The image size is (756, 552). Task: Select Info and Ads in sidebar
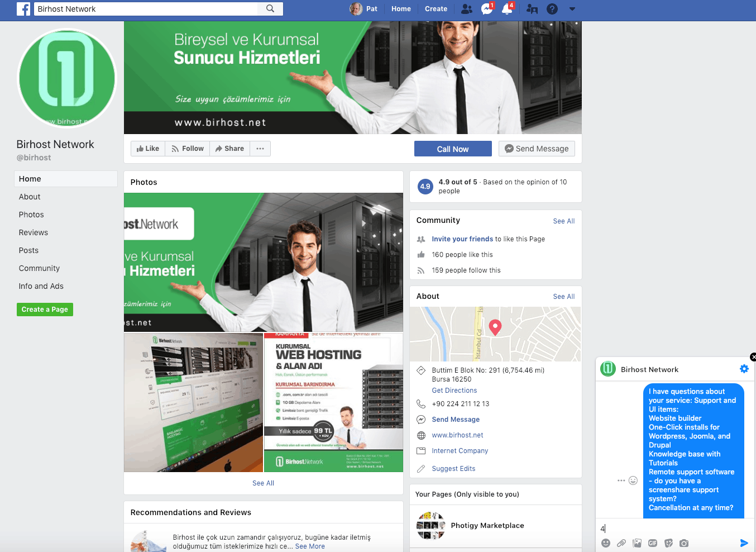[x=41, y=286]
